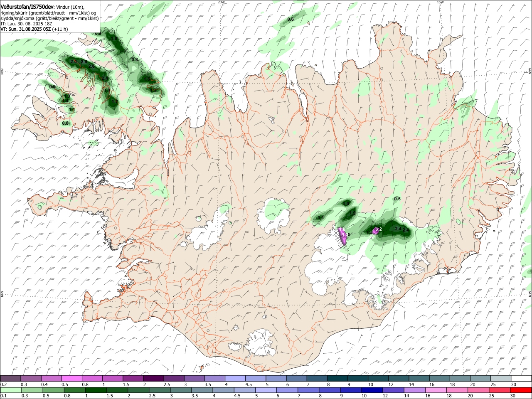Click the white Mýrdalsjökull glacier near south coast
The image size is (532, 399).
[x=261, y=343]
